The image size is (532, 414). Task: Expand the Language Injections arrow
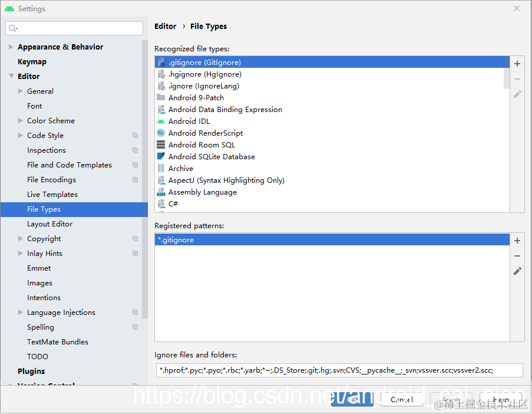(x=21, y=312)
